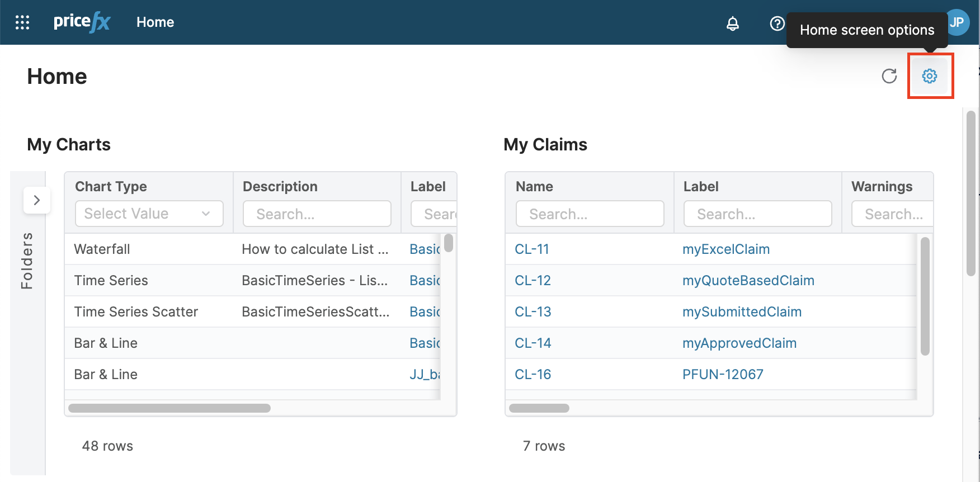Screen dimensions: 980x482
Task: Open claim CL-11 link
Action: pyautogui.click(x=531, y=249)
